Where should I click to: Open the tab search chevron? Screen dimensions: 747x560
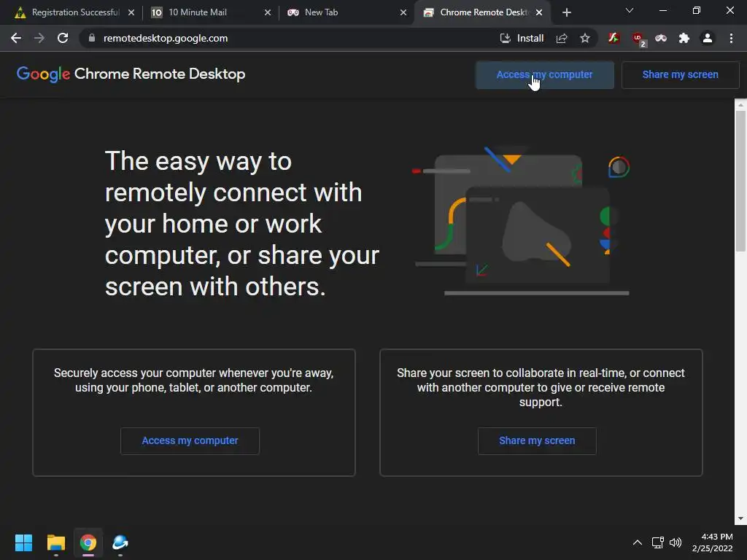click(x=630, y=10)
